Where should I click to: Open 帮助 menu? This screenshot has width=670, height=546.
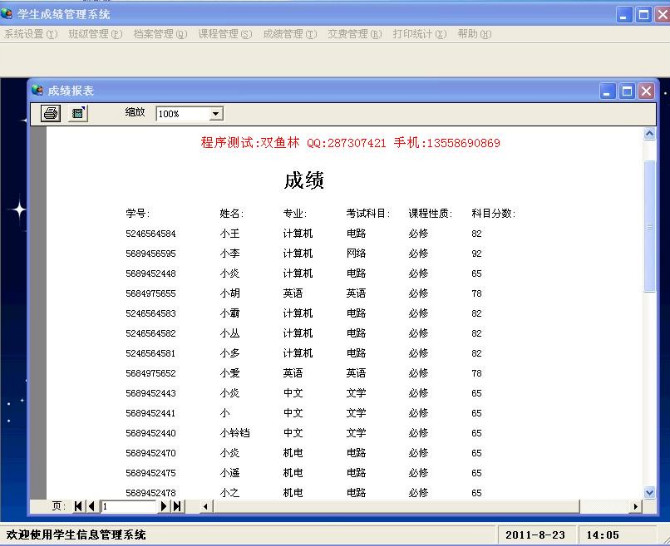point(474,34)
